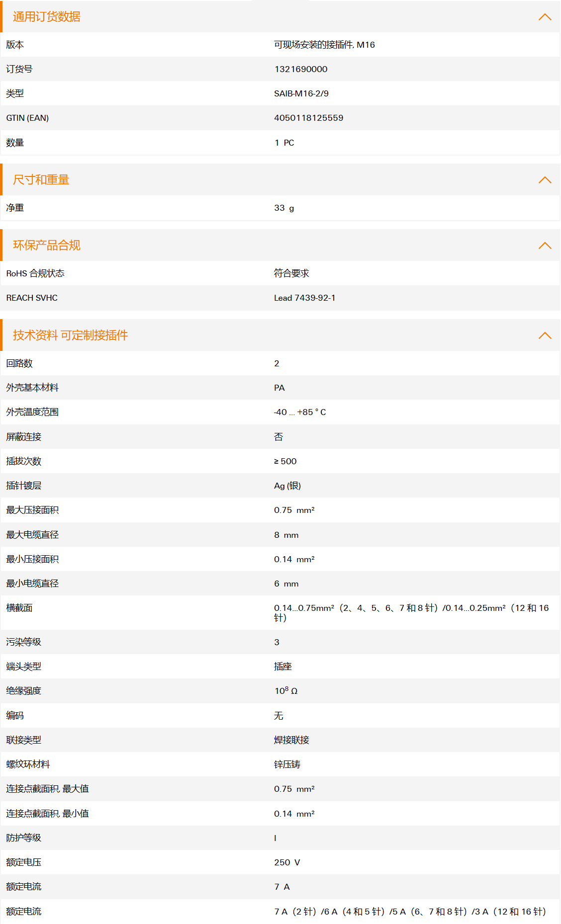This screenshot has width=561, height=924.
Task: Click the 连接点截面积, 最小值 row label
Action: point(47,814)
